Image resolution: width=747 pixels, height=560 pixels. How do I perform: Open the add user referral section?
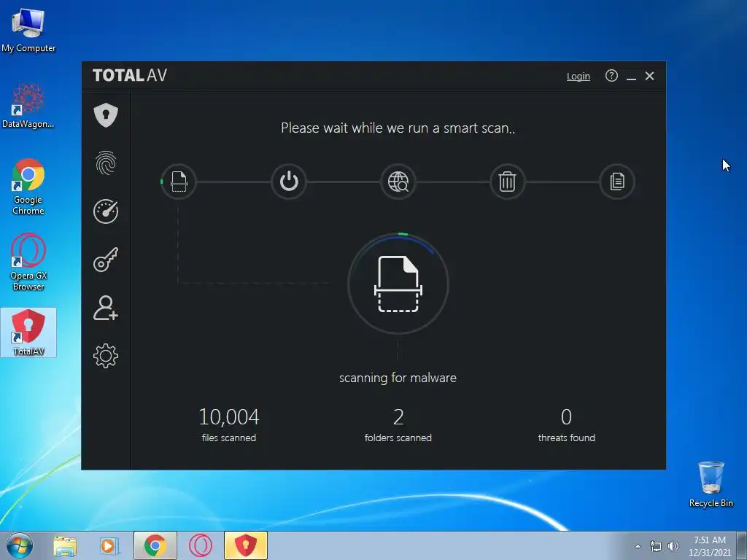click(x=106, y=308)
